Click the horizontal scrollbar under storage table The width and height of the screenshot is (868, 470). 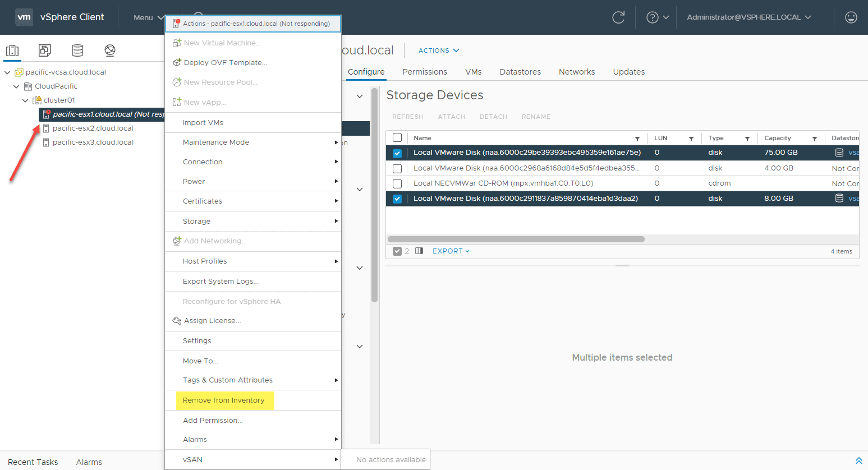[x=516, y=239]
